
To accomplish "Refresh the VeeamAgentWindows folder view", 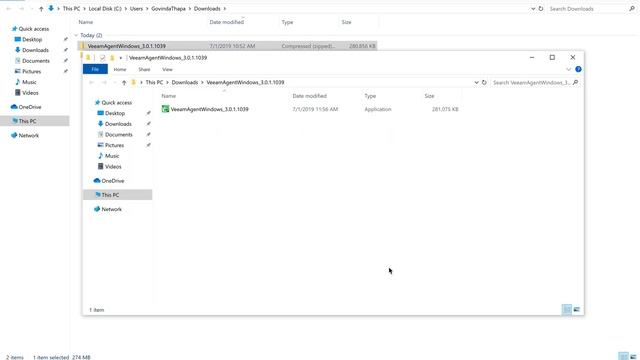I will point(484,82).
